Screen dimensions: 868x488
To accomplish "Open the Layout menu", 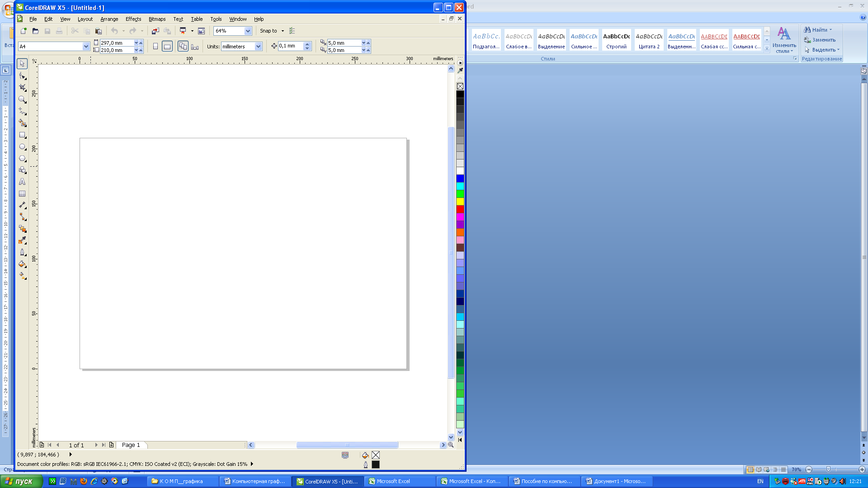I will (85, 19).
